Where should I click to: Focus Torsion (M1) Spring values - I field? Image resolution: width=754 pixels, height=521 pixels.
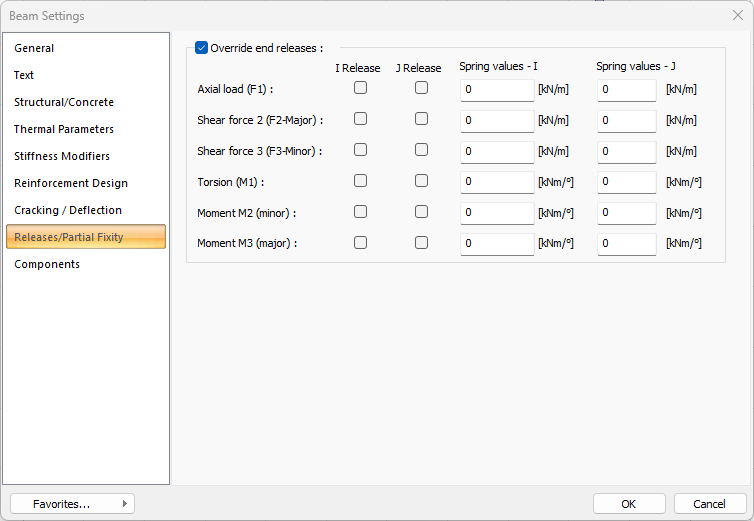click(x=497, y=183)
